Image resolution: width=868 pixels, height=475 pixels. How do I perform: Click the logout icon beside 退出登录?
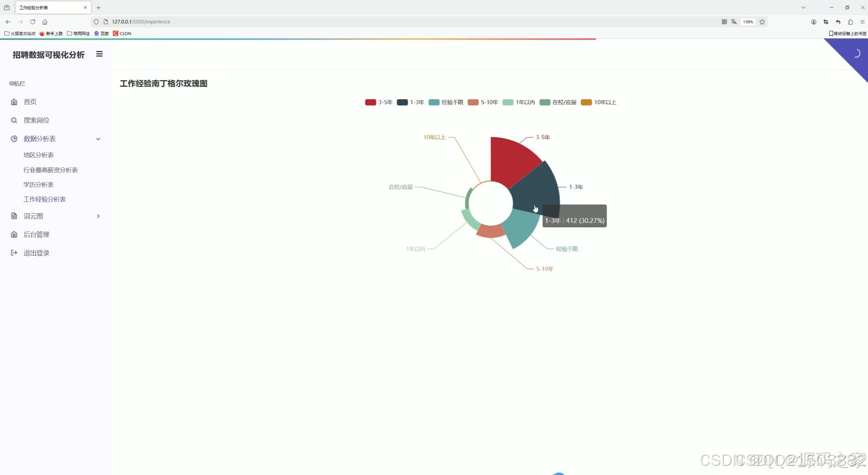pyautogui.click(x=14, y=253)
